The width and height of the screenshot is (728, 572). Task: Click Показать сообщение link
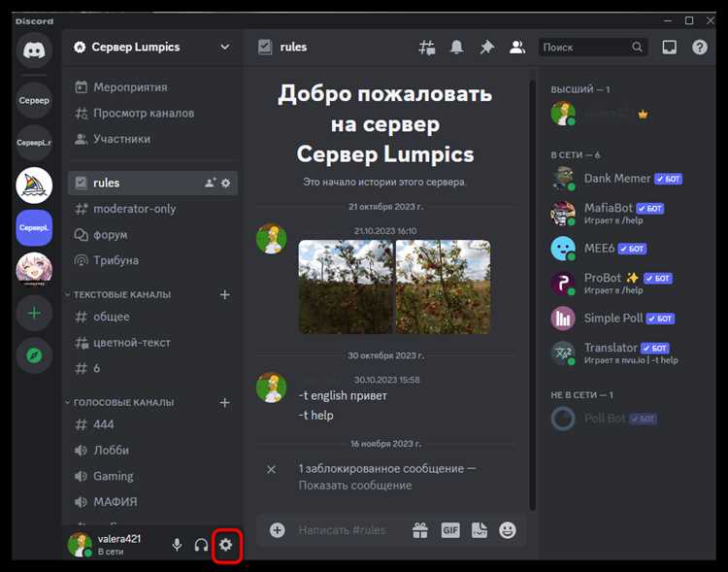click(x=355, y=486)
